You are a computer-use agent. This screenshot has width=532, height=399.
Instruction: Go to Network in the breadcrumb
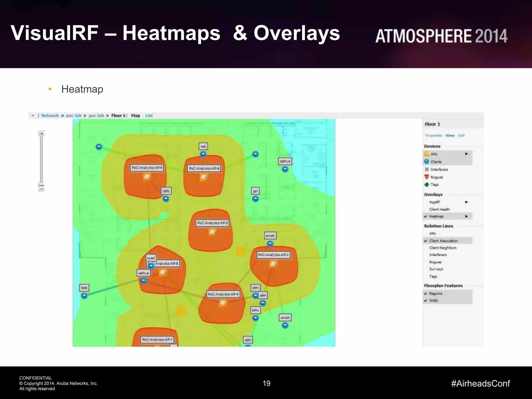(50, 116)
